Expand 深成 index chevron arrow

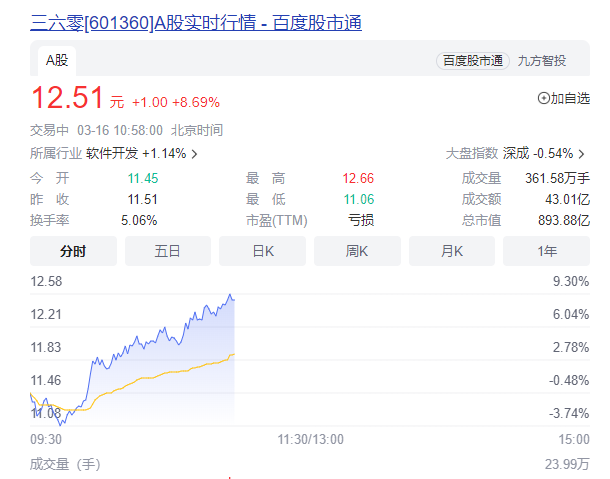tap(582, 154)
